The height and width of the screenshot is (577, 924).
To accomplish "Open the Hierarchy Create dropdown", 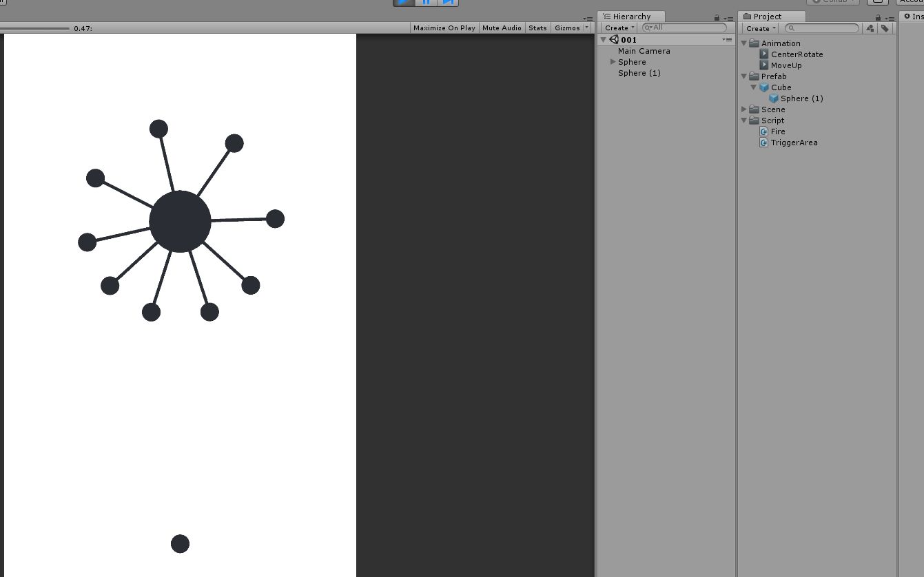I will [619, 28].
